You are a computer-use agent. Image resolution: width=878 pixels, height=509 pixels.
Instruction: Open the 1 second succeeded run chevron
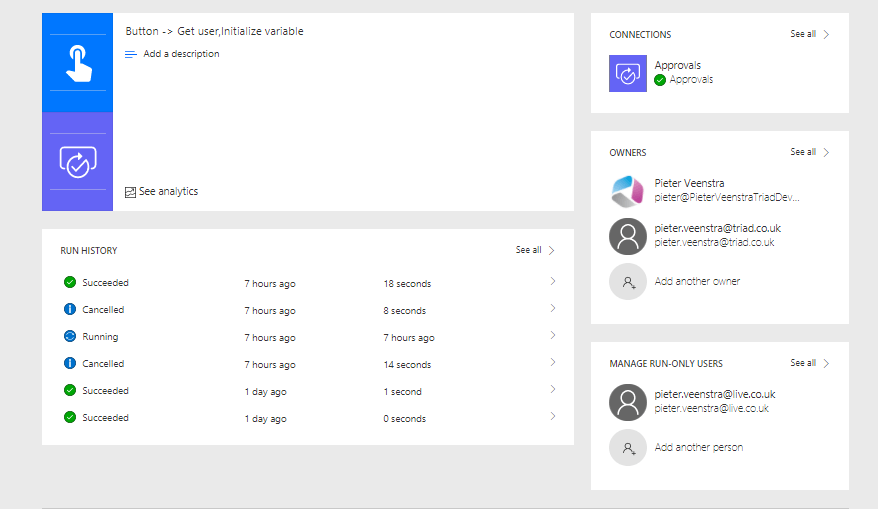[x=553, y=389]
